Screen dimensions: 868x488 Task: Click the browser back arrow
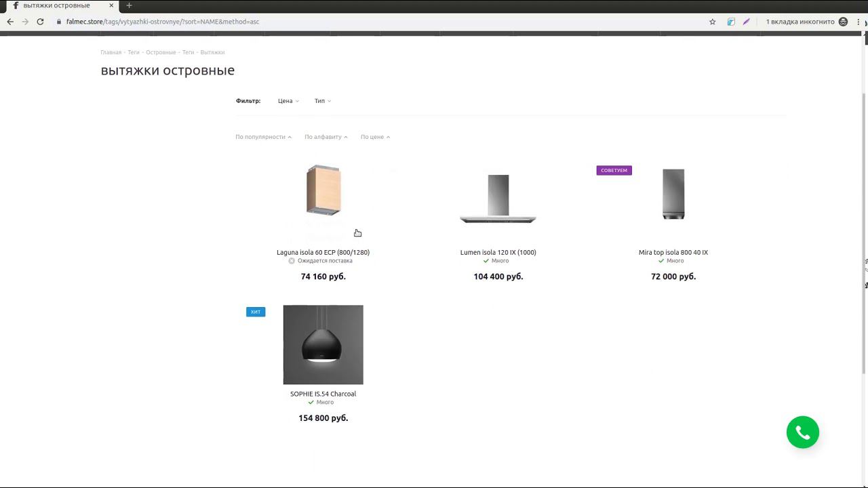10,22
